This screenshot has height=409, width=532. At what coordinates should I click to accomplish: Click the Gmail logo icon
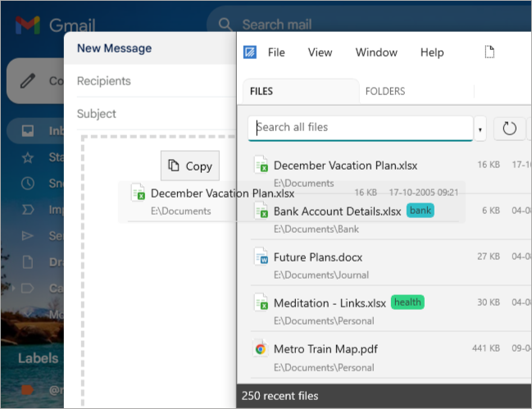[28, 25]
